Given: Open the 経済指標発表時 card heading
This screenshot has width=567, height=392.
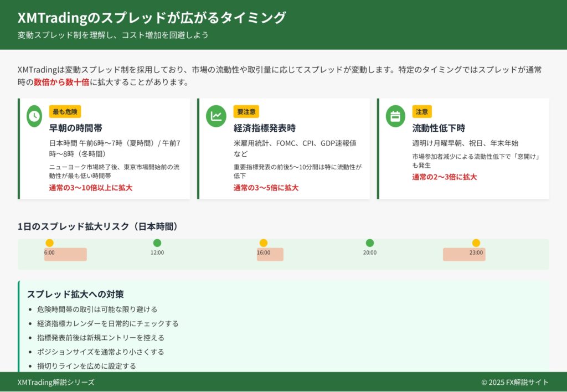Looking at the screenshot, I should tap(264, 128).
